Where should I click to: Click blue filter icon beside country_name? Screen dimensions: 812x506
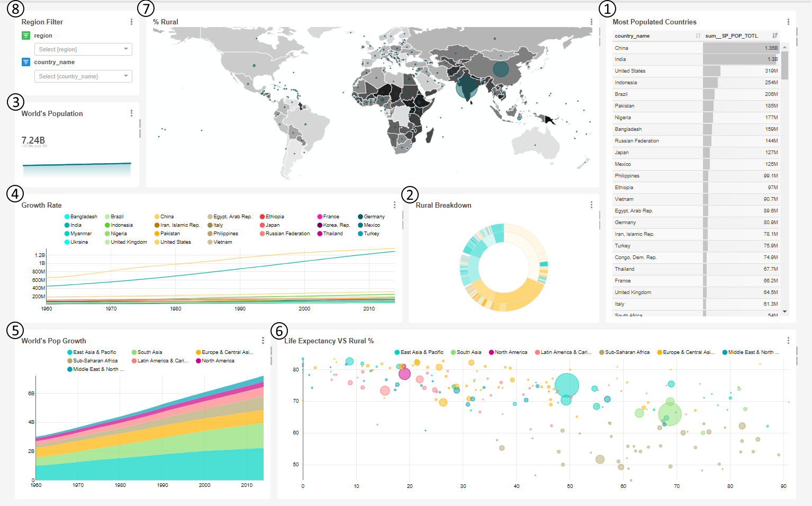(x=26, y=62)
